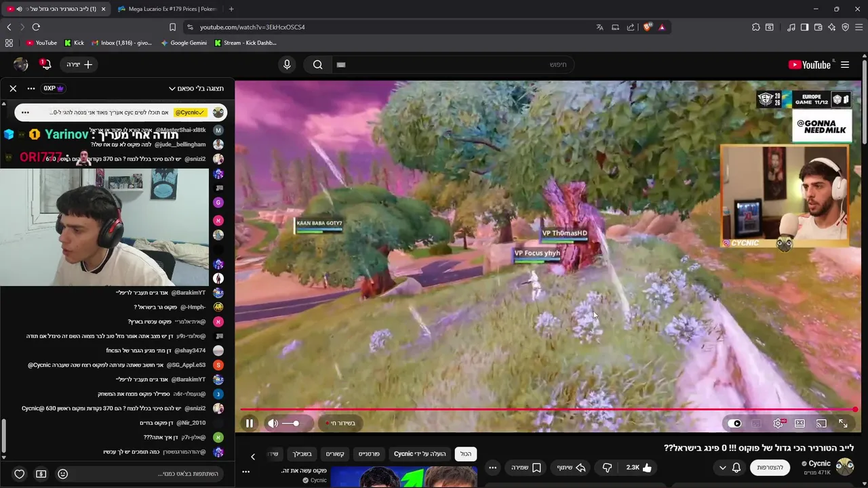The width and height of the screenshot is (868, 488).
Task: Click the live stream progress bar
Action: tap(548, 409)
